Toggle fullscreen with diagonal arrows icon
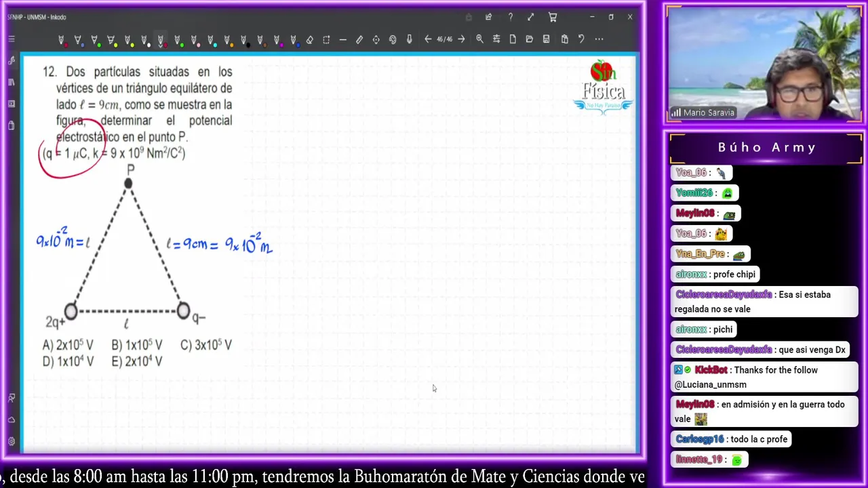 coord(531,17)
